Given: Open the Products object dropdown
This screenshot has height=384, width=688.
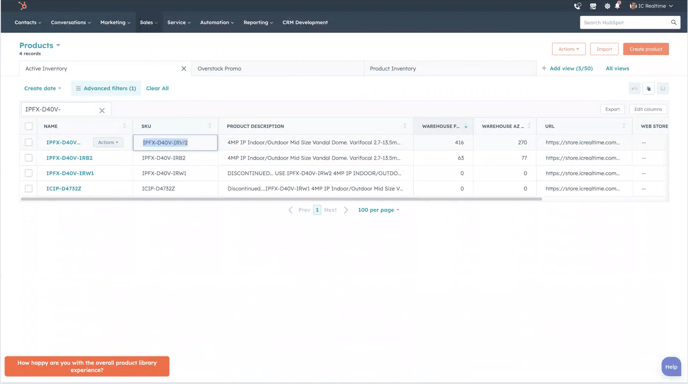Looking at the screenshot, I should coord(39,45).
